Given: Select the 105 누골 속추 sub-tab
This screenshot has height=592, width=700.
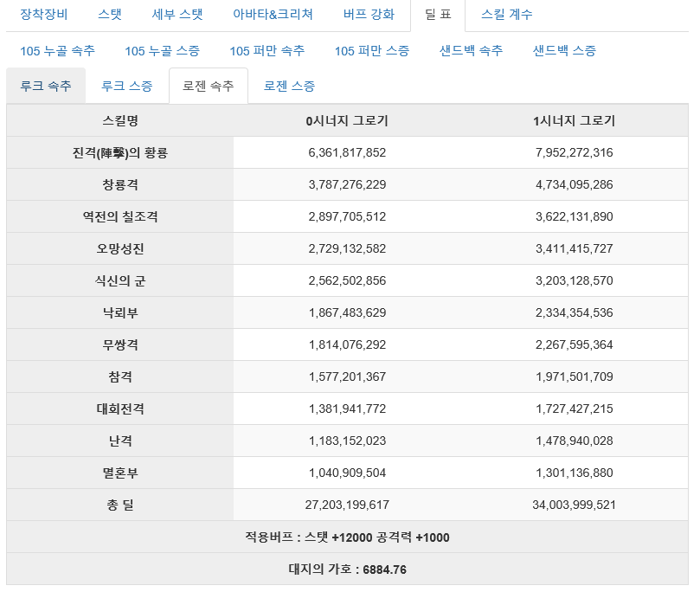Looking at the screenshot, I should coord(58,51).
